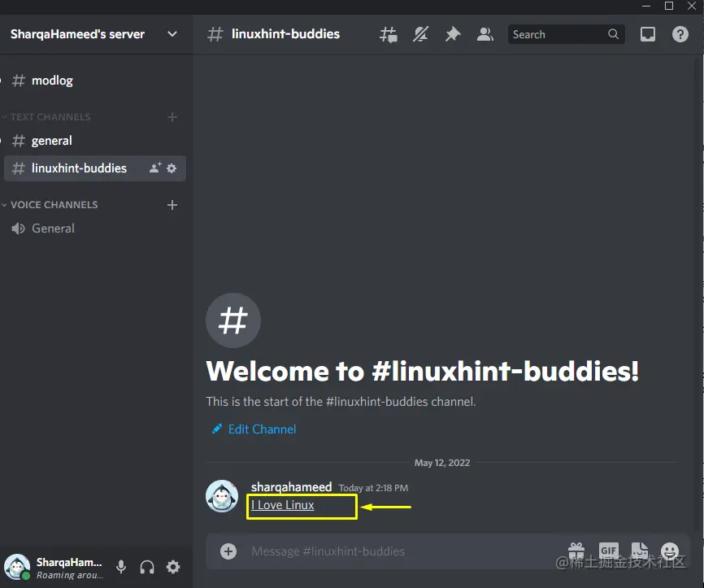Deafen with the headphones icon
Image resolution: width=704 pixels, height=588 pixels.
pyautogui.click(x=147, y=567)
